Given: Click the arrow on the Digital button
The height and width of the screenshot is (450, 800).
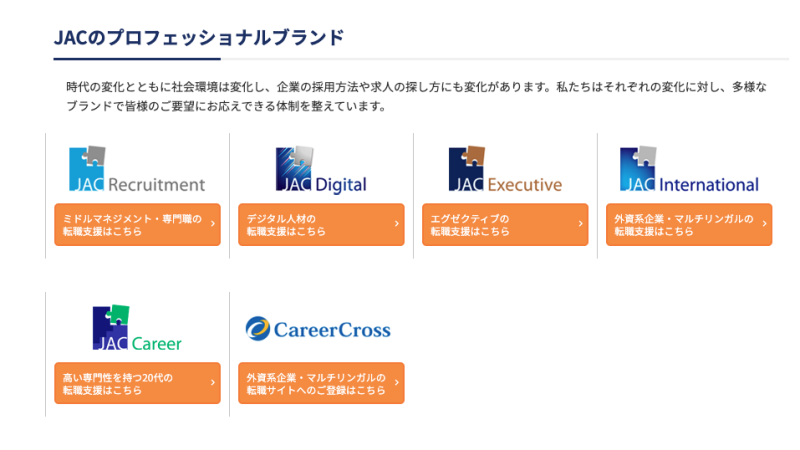Looking at the screenshot, I should [397, 225].
